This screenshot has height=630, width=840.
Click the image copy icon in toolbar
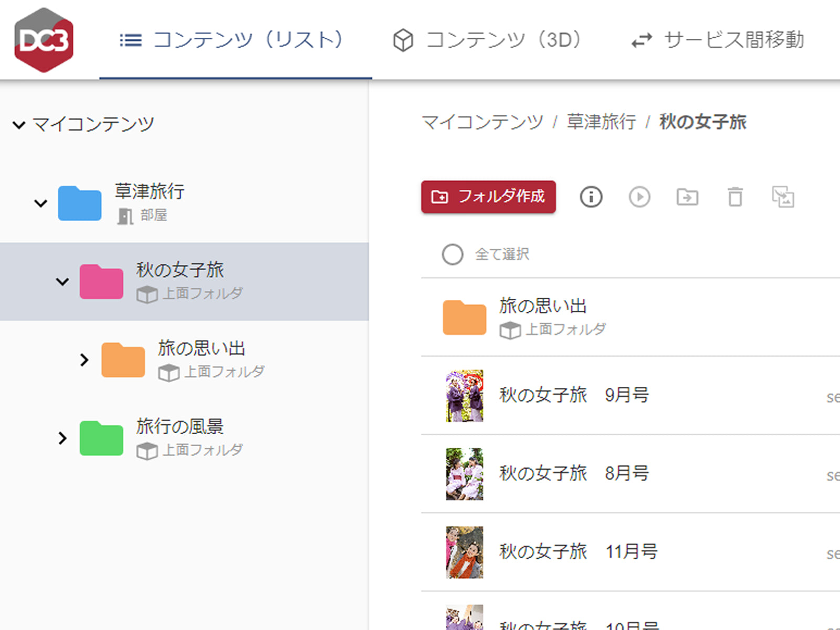click(783, 197)
